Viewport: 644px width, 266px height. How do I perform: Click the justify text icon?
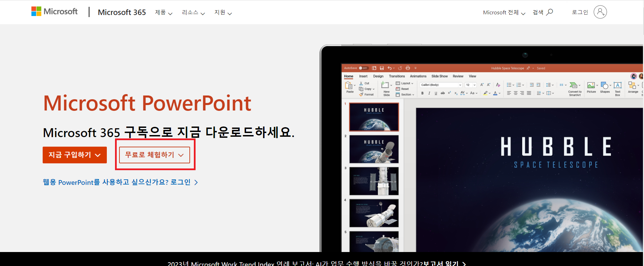point(529,93)
